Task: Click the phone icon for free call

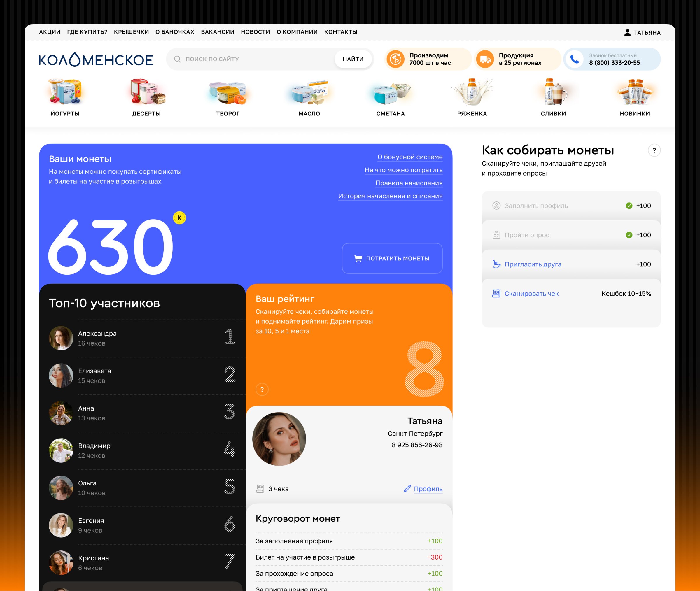Action: pyautogui.click(x=574, y=59)
